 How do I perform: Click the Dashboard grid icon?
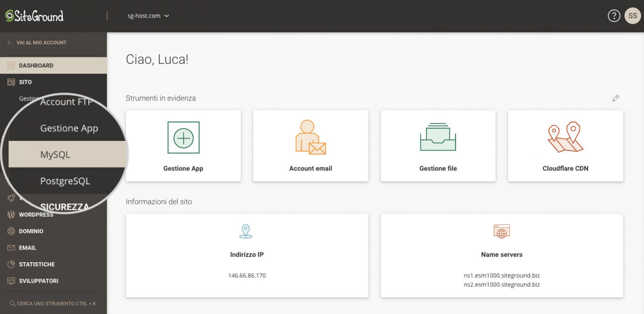[x=11, y=66]
